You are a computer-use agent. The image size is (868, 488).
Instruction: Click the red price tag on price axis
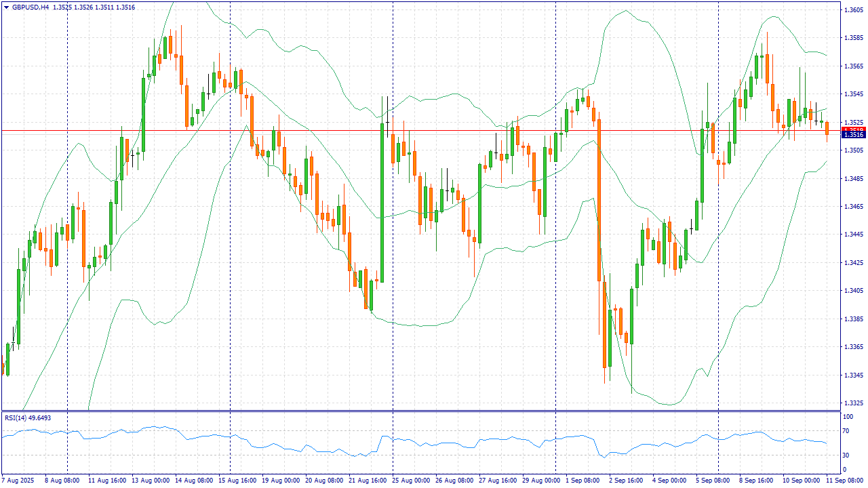click(852, 129)
